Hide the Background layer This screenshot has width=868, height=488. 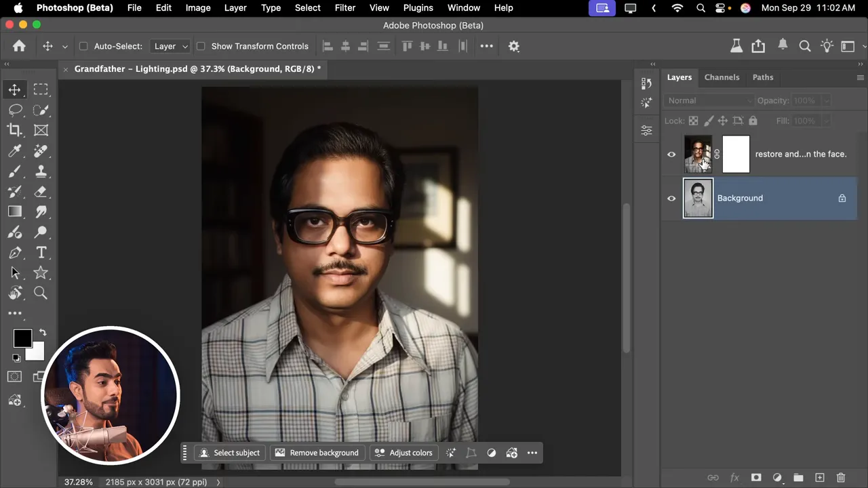click(x=671, y=199)
